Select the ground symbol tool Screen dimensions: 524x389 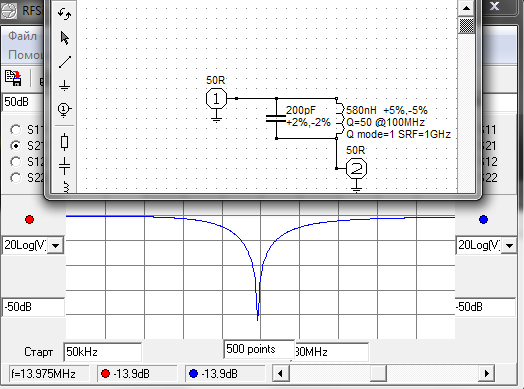pyautogui.click(x=64, y=85)
